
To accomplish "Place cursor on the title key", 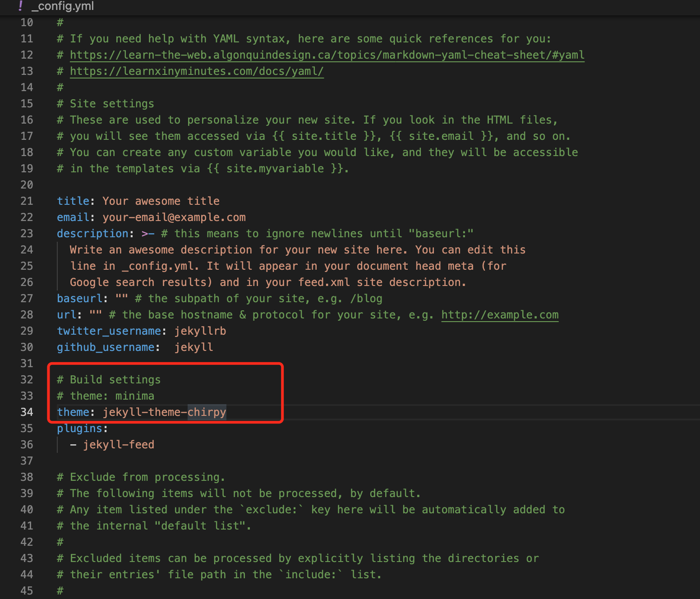I will (73, 201).
